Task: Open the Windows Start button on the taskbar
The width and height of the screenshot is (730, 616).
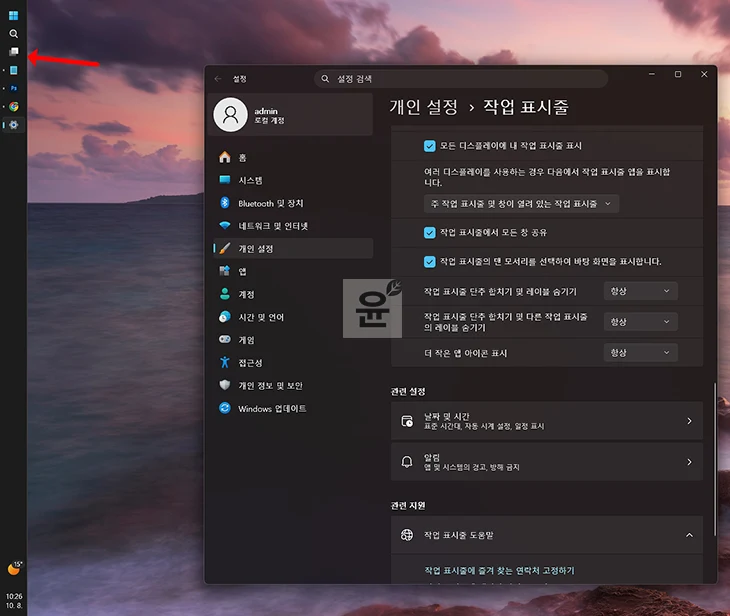Action: (x=14, y=16)
